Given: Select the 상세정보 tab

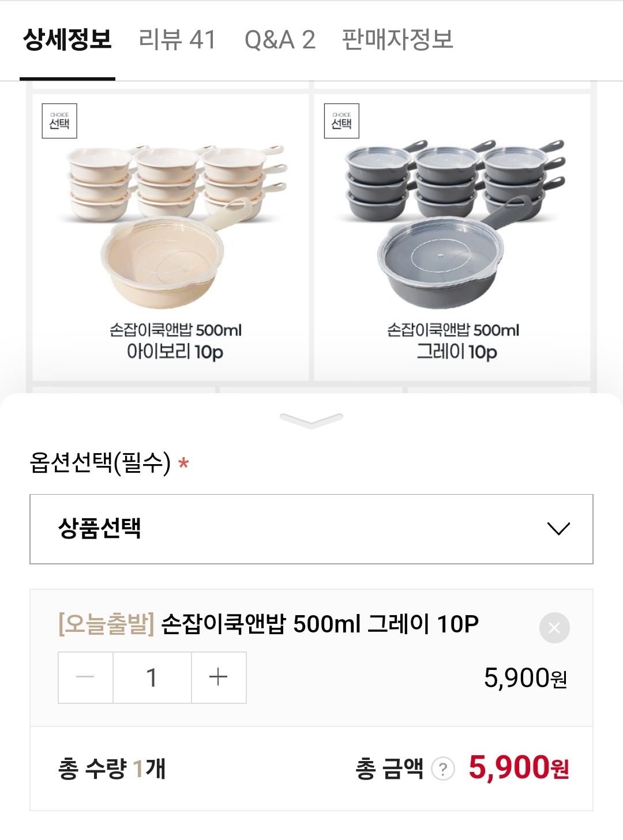Looking at the screenshot, I should [x=67, y=40].
